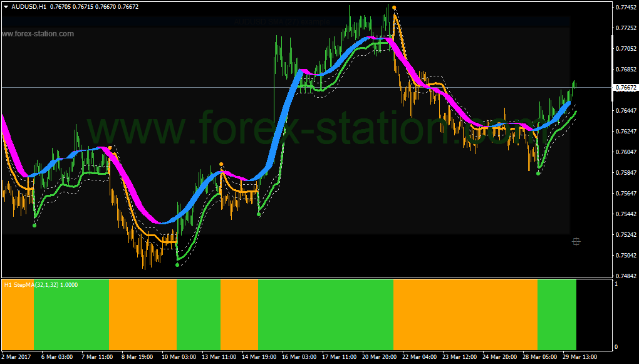Screen dimensions: 639x364
Task: Click the time label 6 Mar 03:00
Action: (x=57, y=356)
